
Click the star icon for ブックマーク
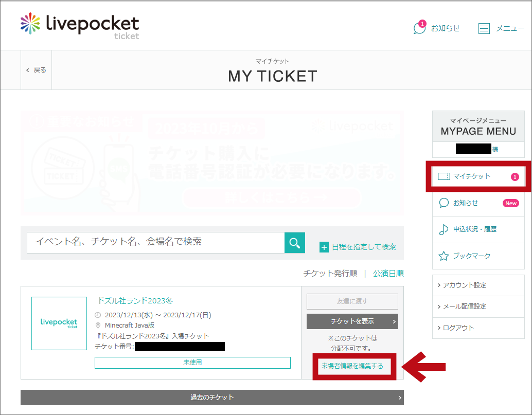444,256
